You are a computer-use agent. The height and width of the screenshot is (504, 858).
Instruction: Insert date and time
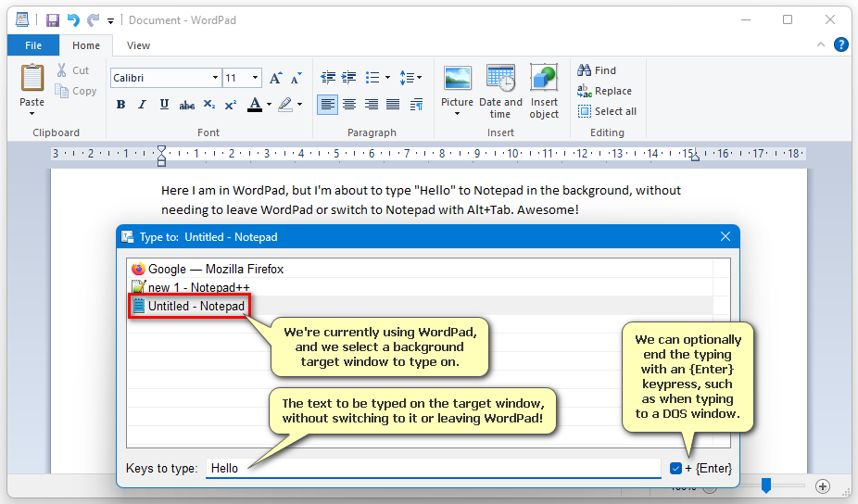(x=500, y=91)
